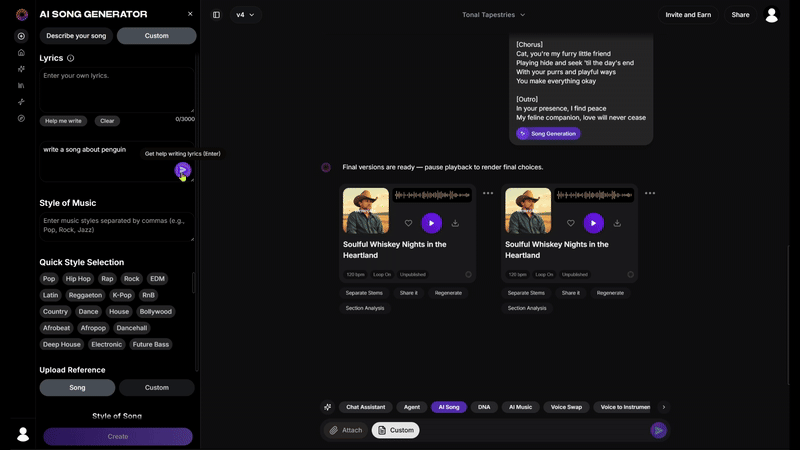Select the Voice Swap mode tab
The width and height of the screenshot is (800, 450).
click(566, 407)
